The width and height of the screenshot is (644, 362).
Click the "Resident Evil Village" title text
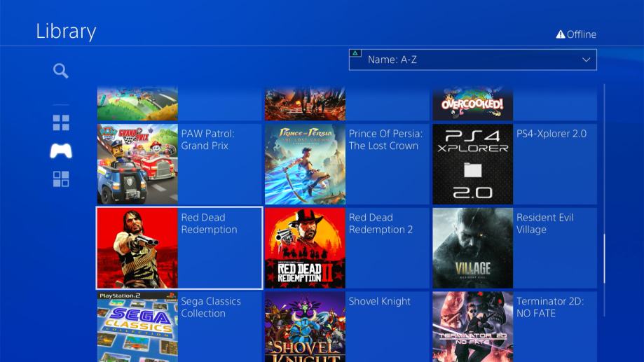click(544, 223)
